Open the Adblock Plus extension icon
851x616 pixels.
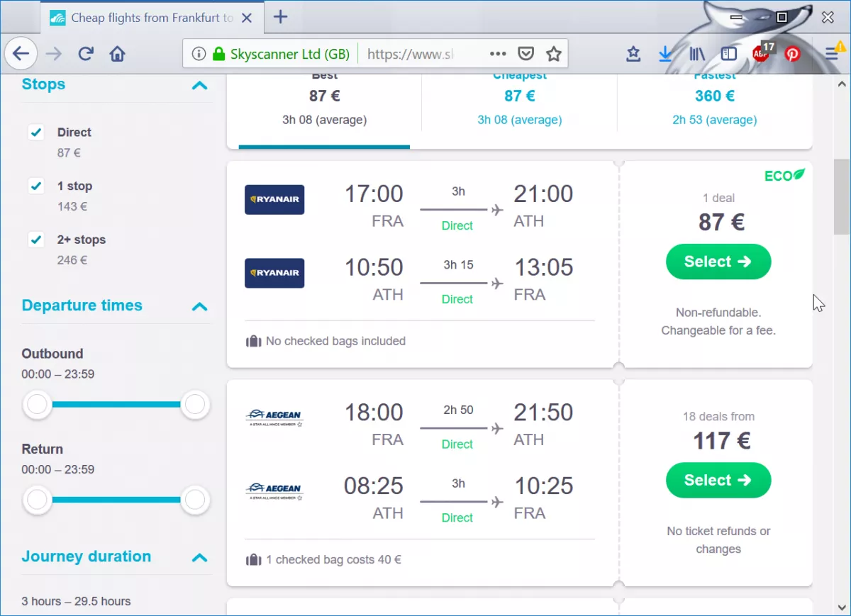762,52
